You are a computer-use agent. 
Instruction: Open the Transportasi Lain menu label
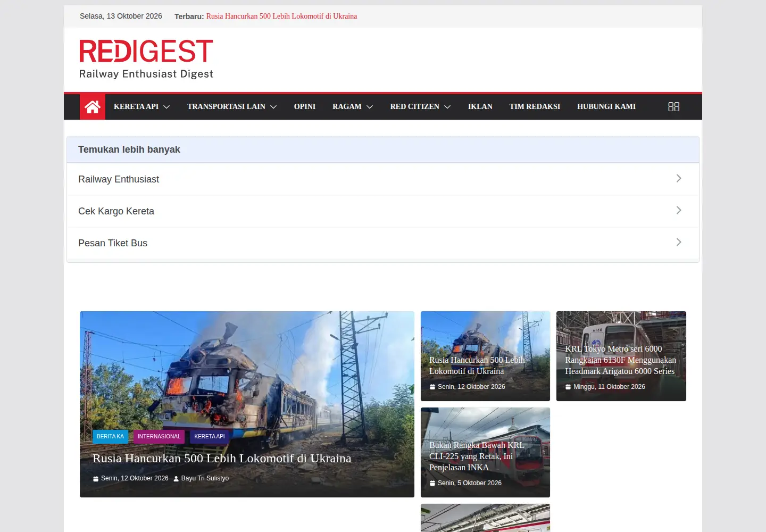(x=226, y=107)
